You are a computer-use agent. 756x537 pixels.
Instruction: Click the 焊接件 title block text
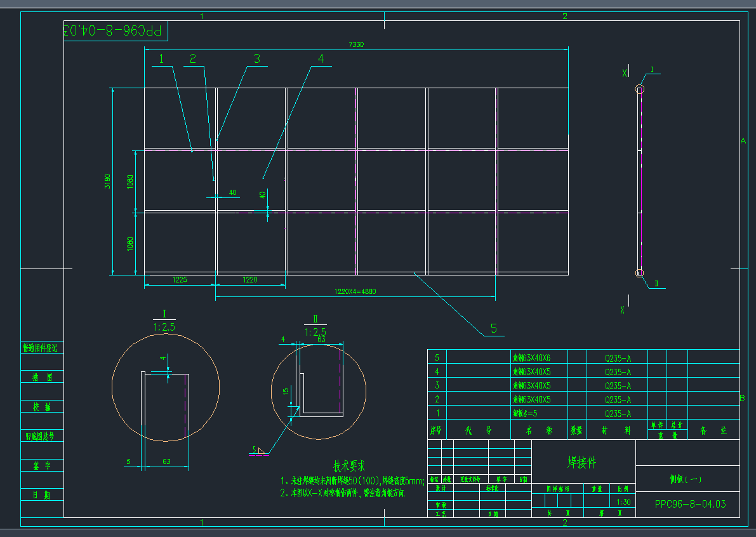click(581, 462)
